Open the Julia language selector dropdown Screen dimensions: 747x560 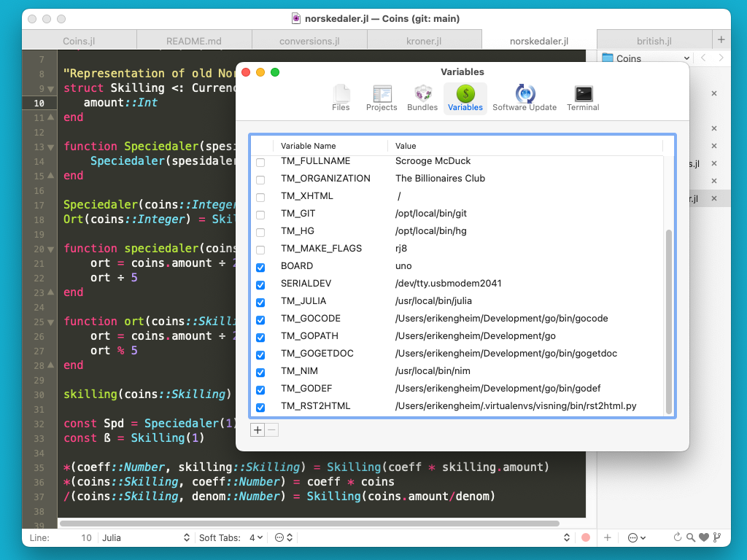146,537
